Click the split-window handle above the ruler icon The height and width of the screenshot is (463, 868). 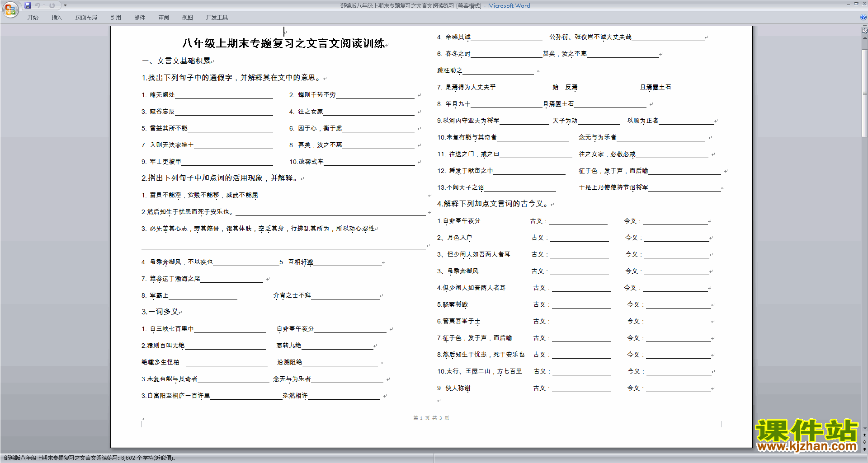click(x=865, y=26)
